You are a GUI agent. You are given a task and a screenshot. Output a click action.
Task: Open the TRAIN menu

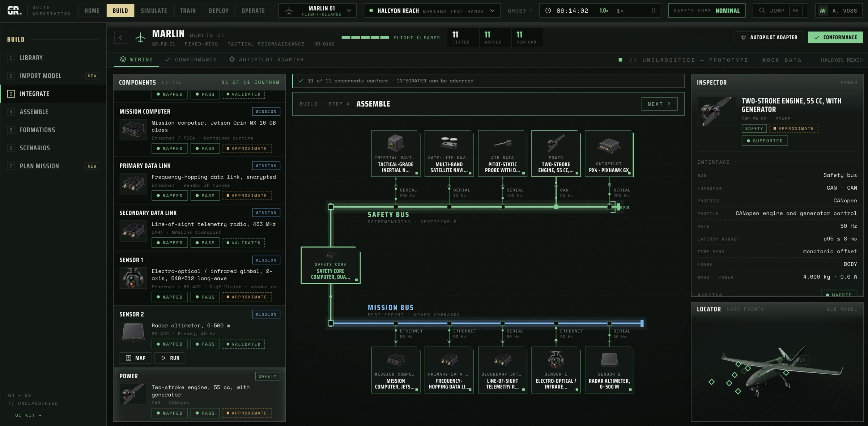[188, 10]
